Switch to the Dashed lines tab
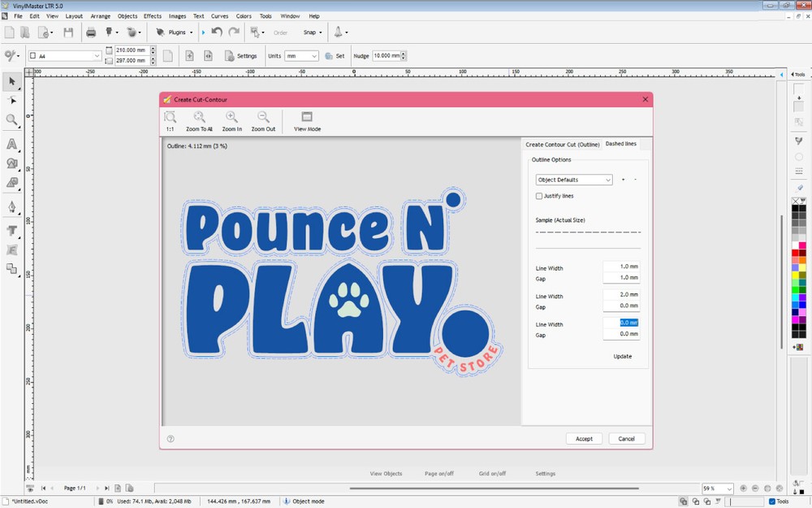This screenshot has height=508, width=812. [622, 144]
